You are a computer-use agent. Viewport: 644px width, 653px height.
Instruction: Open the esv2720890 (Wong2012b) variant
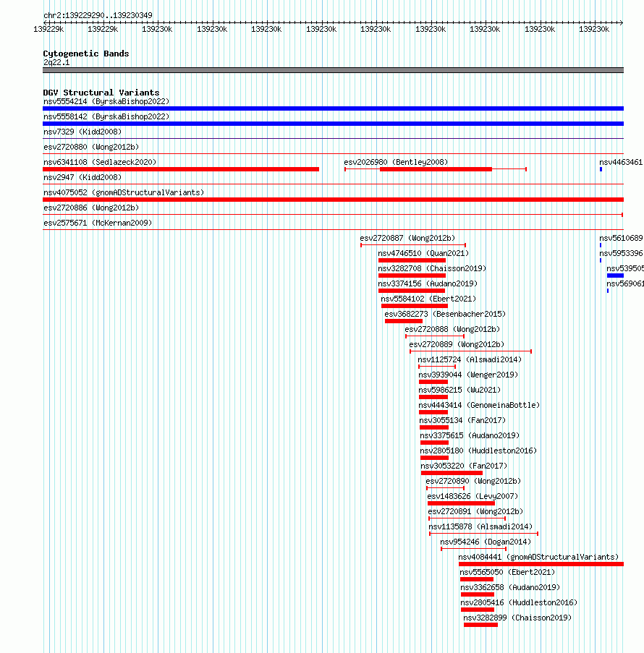473,482
